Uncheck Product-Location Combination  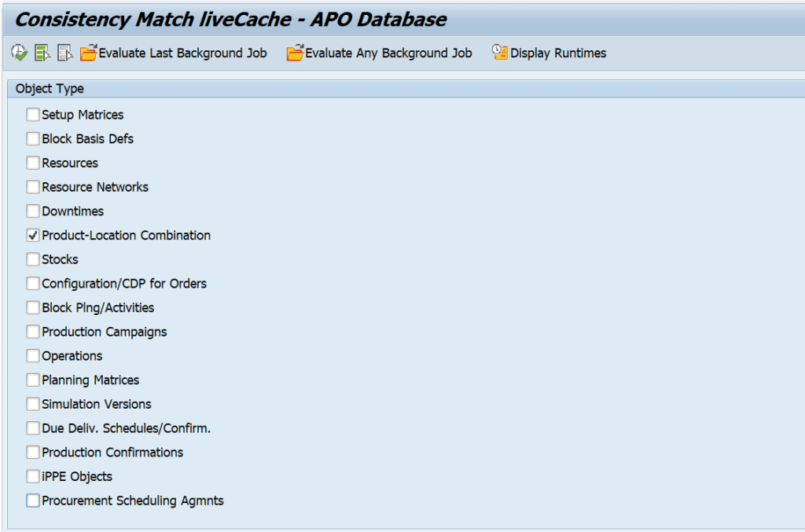[x=33, y=235]
